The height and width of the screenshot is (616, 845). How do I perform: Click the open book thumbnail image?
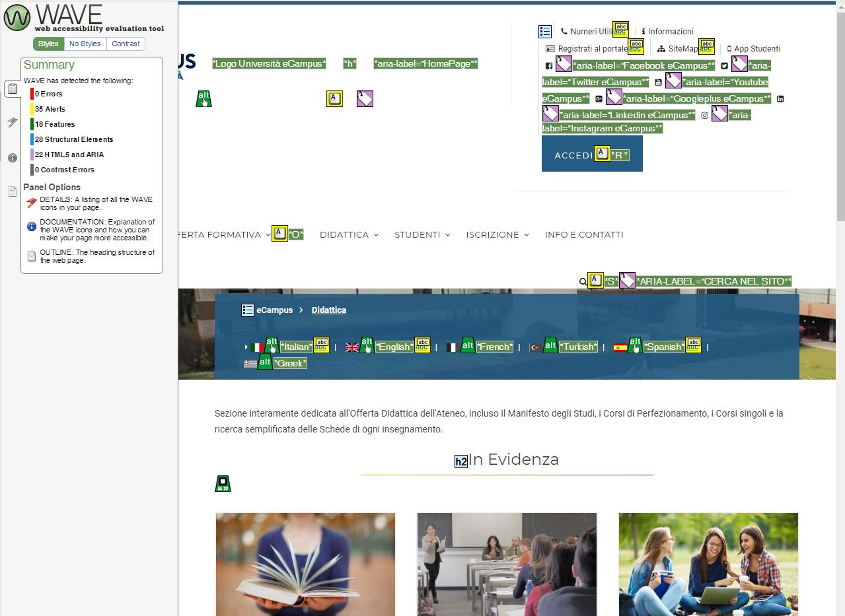[x=305, y=565]
